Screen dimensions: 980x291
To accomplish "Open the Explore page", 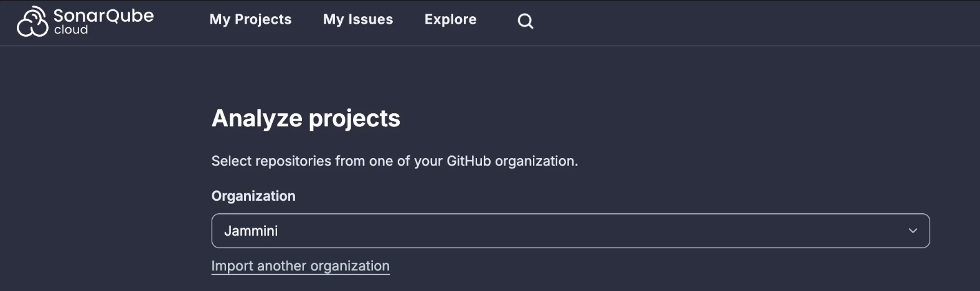I will (450, 20).
